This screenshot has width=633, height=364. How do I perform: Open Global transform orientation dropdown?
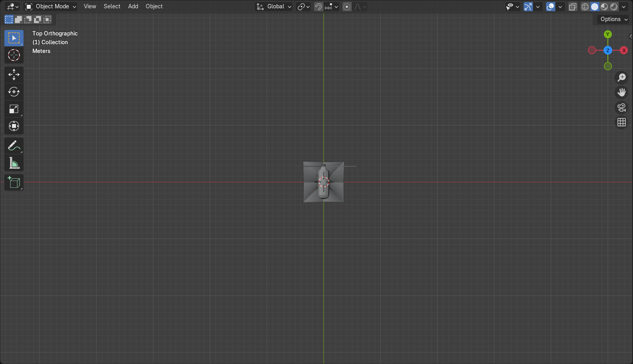tap(274, 7)
